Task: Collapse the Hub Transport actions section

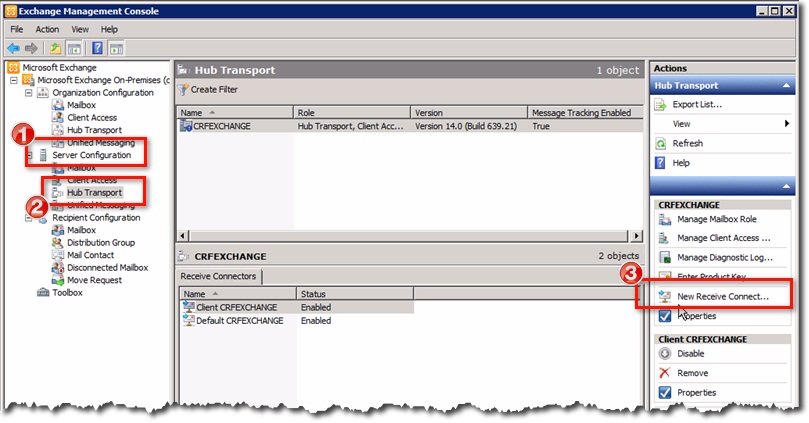Action: pos(786,86)
